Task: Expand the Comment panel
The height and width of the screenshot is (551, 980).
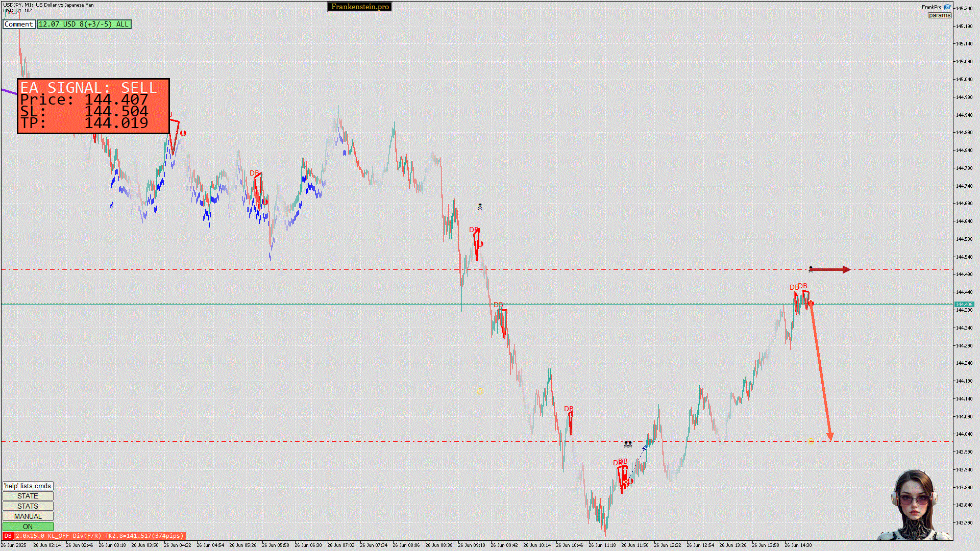Action: click(x=19, y=24)
